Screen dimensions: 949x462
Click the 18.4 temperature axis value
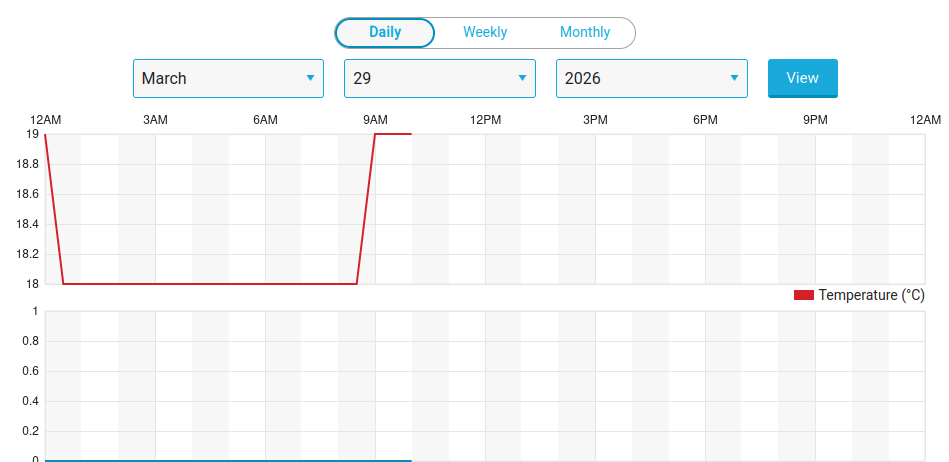click(x=28, y=225)
